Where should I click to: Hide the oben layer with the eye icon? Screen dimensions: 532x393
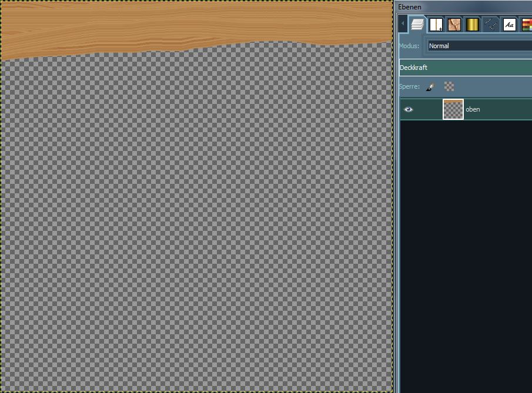pyautogui.click(x=409, y=109)
